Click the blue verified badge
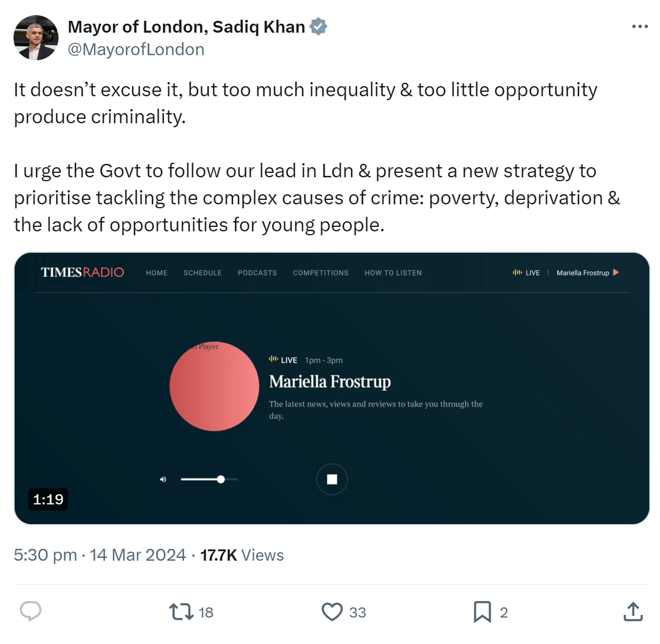Screen dimensions: 660x644 tap(318, 26)
